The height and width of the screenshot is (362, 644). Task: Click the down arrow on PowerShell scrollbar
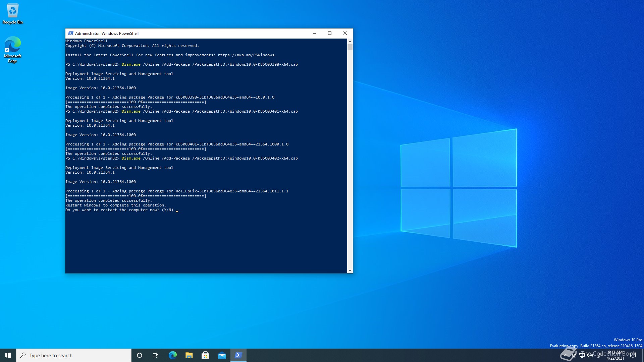pos(350,270)
